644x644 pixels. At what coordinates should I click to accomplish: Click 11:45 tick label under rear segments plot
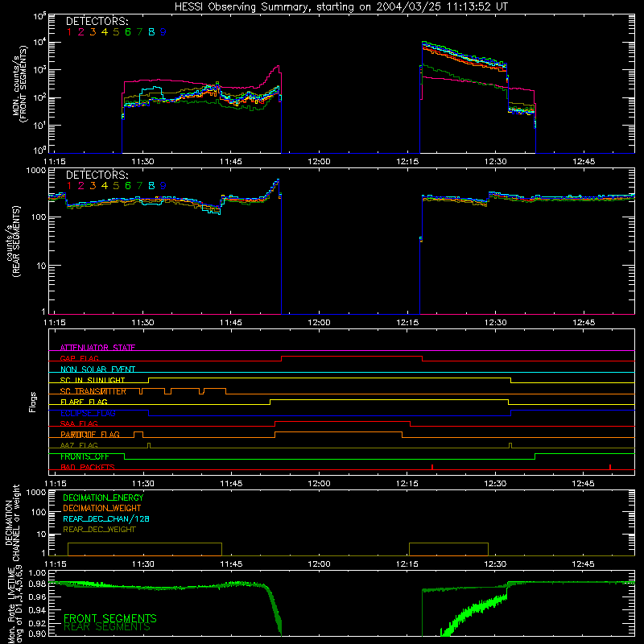(231, 323)
